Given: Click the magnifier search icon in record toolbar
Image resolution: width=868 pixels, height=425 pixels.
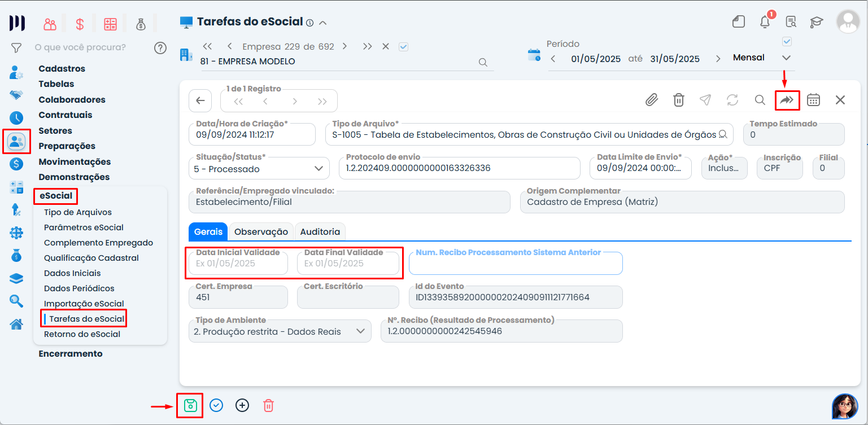Looking at the screenshot, I should click(x=760, y=100).
